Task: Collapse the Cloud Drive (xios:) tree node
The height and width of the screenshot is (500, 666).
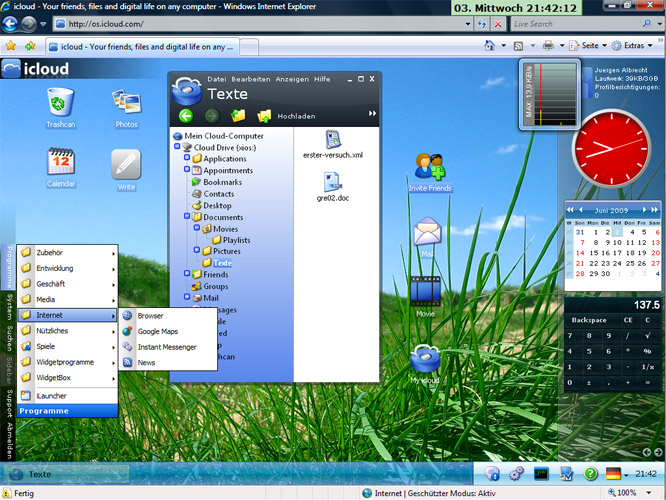Action: 177,147
